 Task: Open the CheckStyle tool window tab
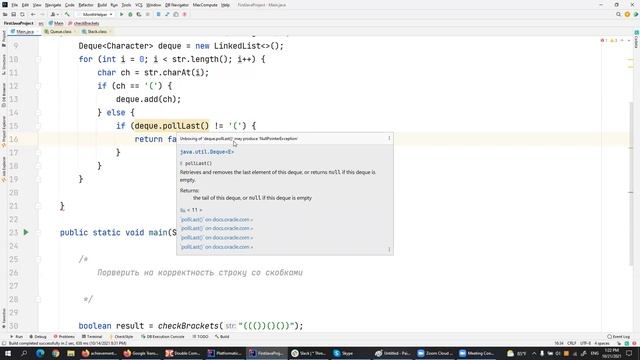click(x=121, y=337)
